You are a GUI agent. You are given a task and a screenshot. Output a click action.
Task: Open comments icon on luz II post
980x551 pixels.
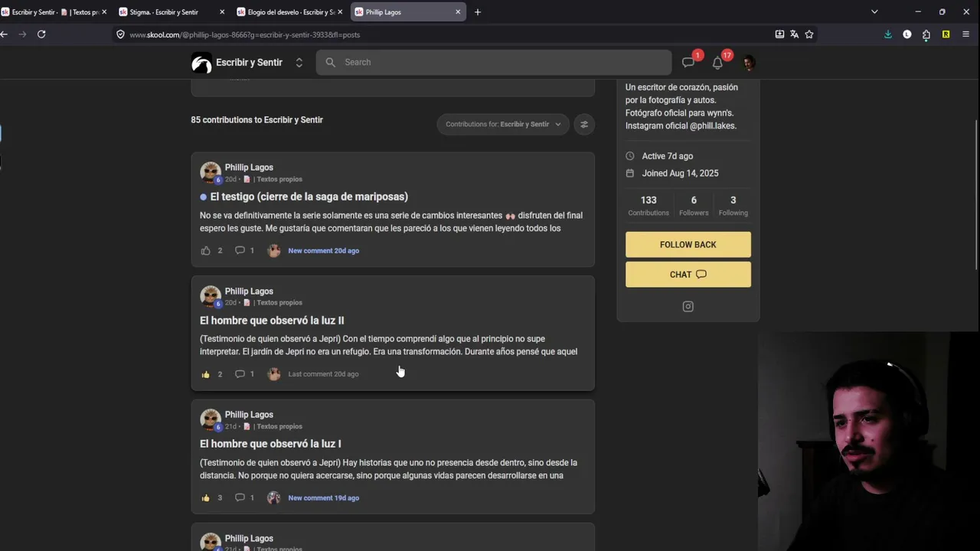(x=240, y=374)
